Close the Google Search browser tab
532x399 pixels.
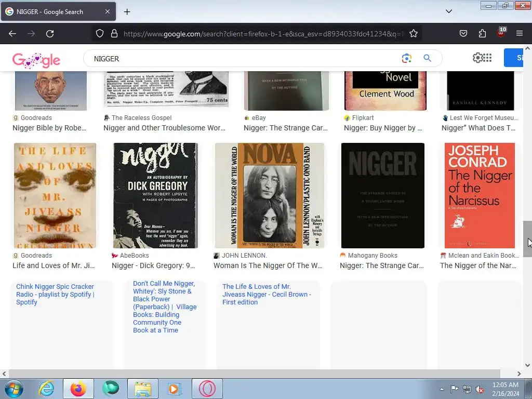coord(107,11)
